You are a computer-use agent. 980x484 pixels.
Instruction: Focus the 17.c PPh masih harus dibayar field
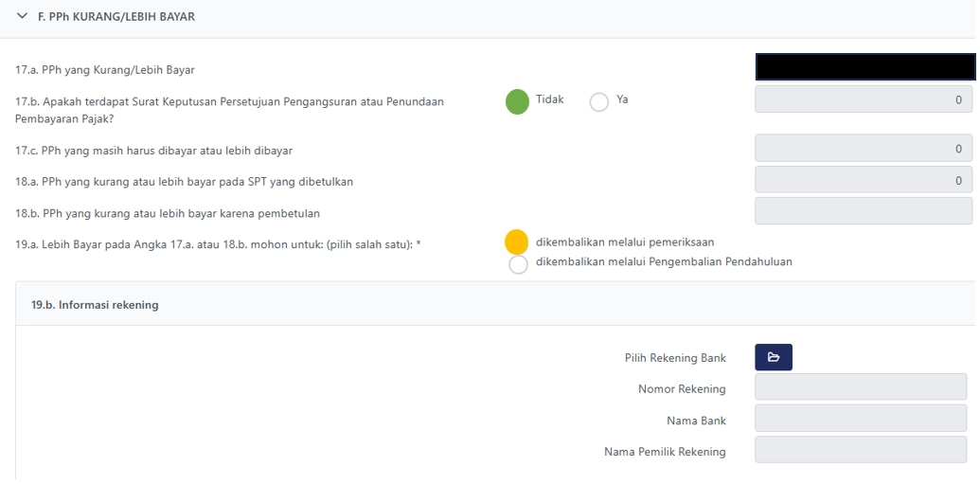[863, 149]
